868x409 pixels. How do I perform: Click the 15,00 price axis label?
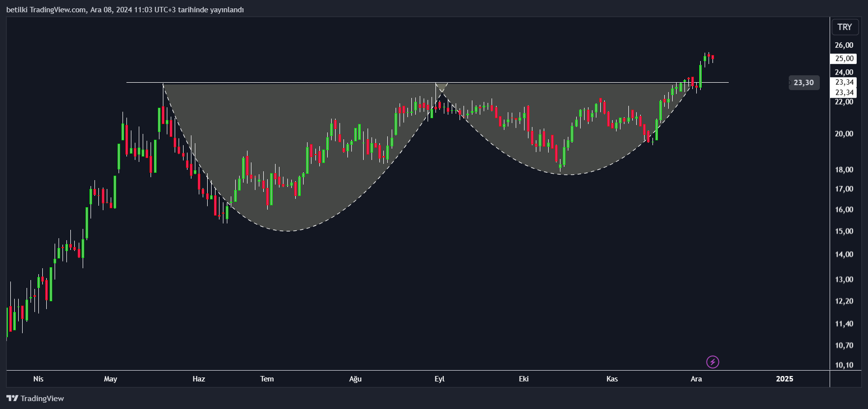tap(844, 231)
